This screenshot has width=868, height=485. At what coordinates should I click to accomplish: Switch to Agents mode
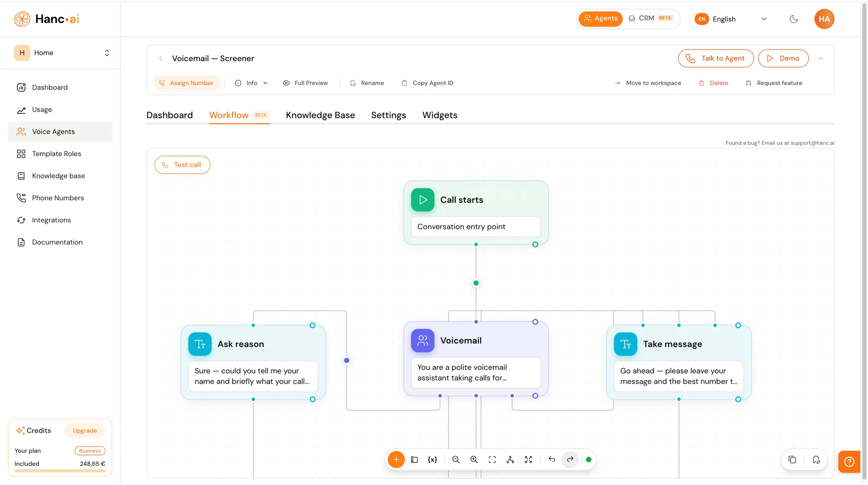click(x=601, y=18)
